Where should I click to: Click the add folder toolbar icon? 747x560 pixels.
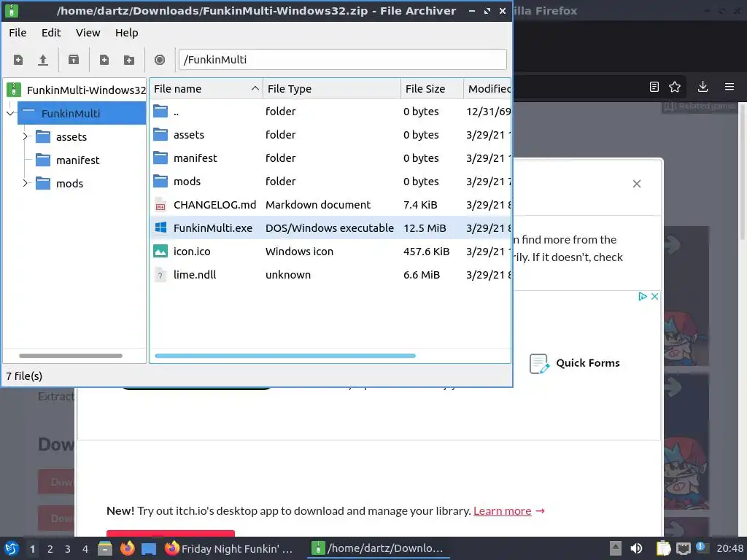pyautogui.click(x=128, y=60)
